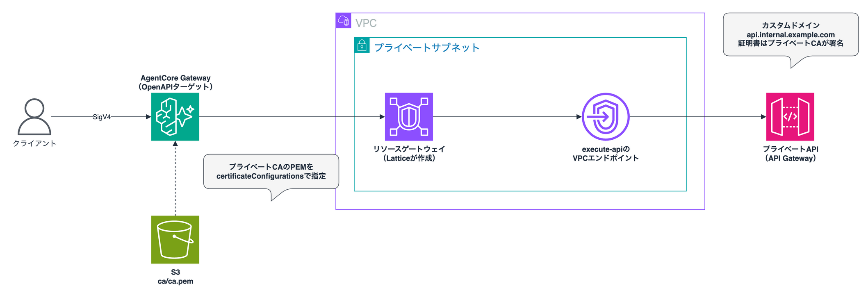
Task: Select the Lattice resource gateway icon
Action: coord(409,117)
